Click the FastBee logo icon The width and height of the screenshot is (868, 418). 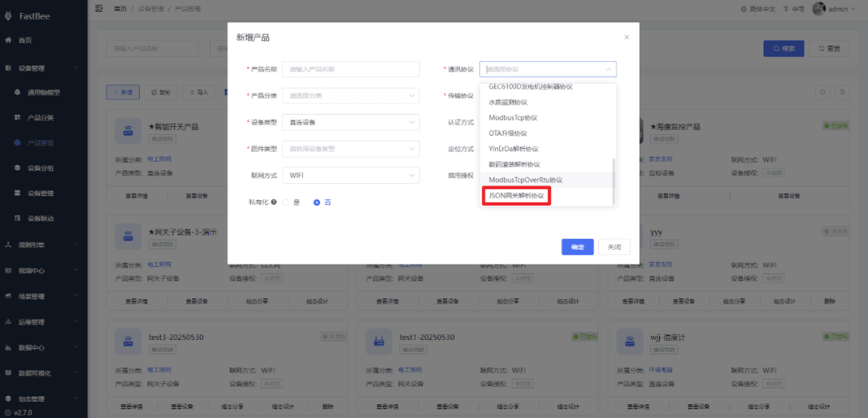point(8,16)
